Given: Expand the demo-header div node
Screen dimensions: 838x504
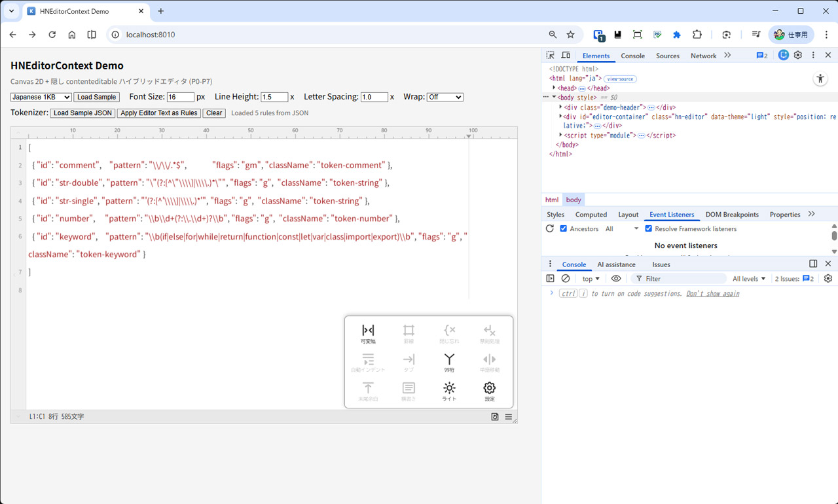Looking at the screenshot, I should [x=560, y=107].
